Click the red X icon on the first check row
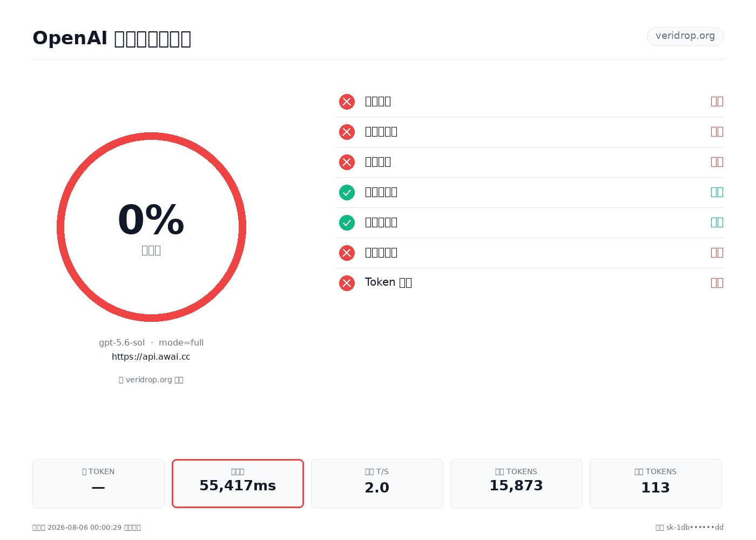The width and height of the screenshot is (756, 540). 347,102
